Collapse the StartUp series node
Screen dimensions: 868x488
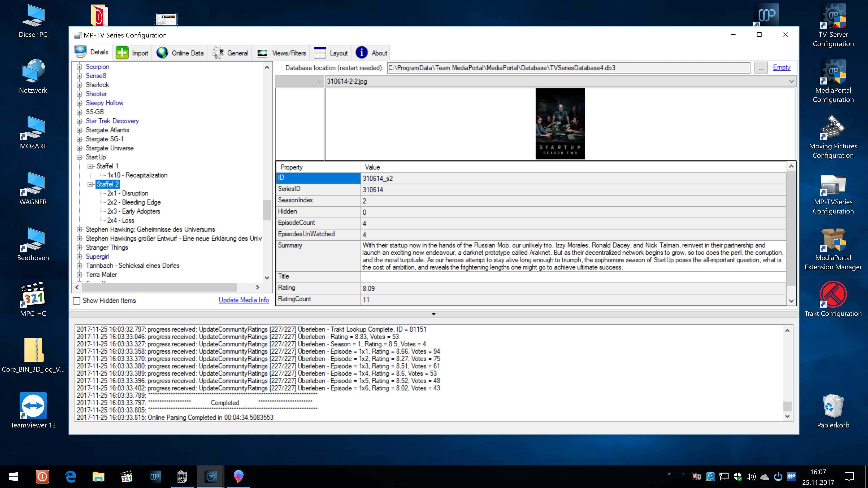point(80,157)
